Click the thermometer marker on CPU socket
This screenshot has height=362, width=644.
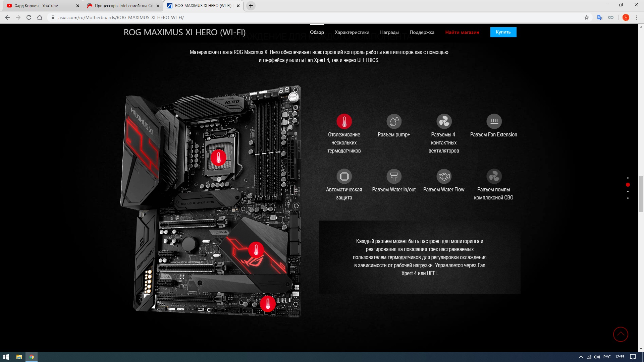pos(218,158)
